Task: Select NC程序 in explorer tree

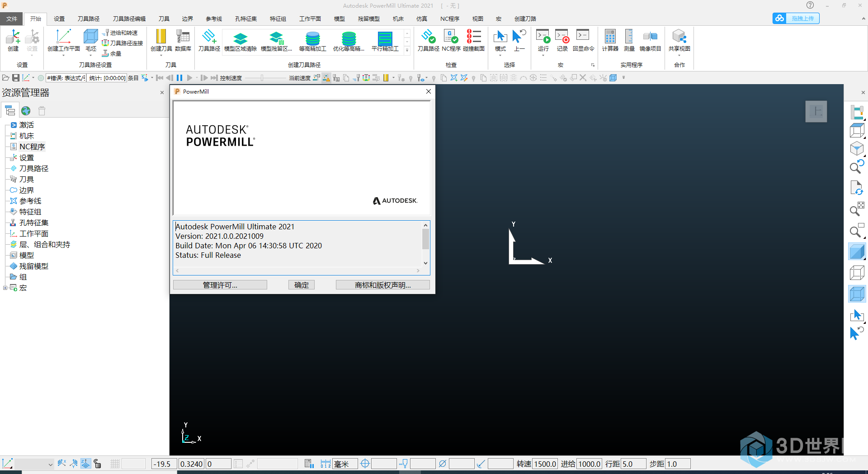Action: (x=32, y=147)
